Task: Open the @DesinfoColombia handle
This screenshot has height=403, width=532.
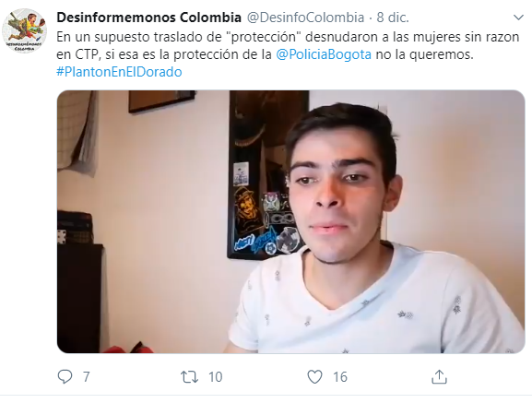Action: (305, 18)
